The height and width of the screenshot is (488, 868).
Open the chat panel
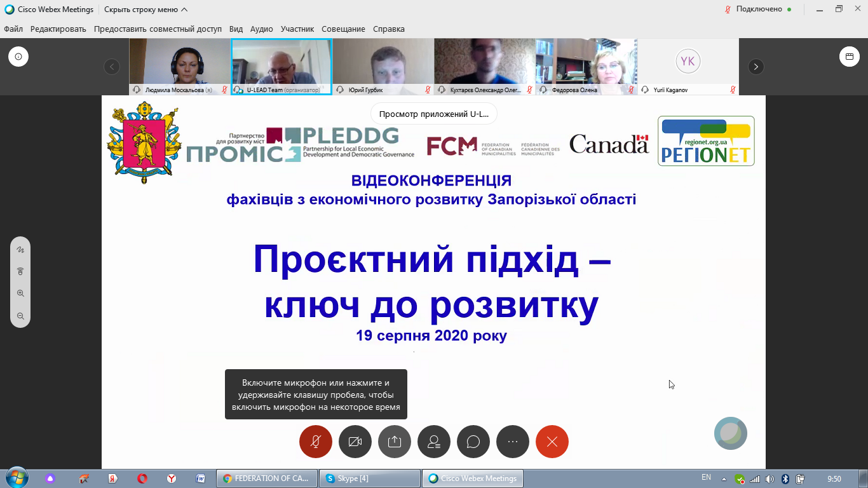473,442
